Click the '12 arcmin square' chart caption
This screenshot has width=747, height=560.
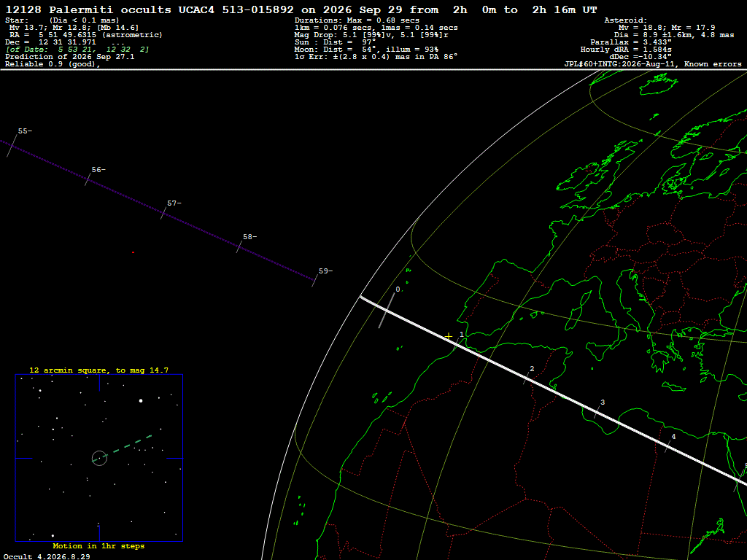click(x=98, y=370)
